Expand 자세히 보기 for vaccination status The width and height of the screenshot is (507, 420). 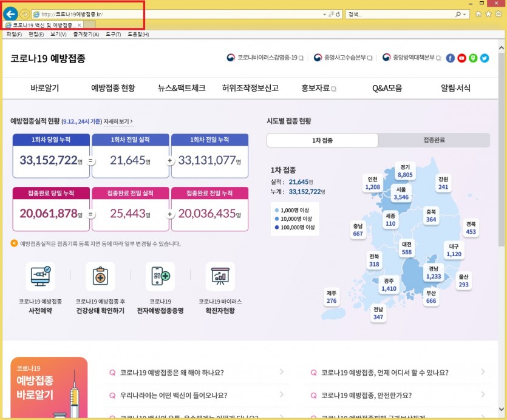[118, 121]
